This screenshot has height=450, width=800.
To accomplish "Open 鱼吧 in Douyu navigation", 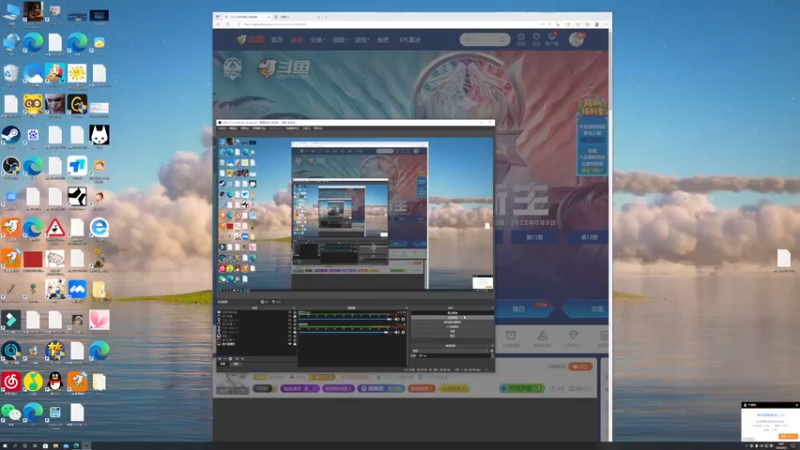I will coord(383,40).
